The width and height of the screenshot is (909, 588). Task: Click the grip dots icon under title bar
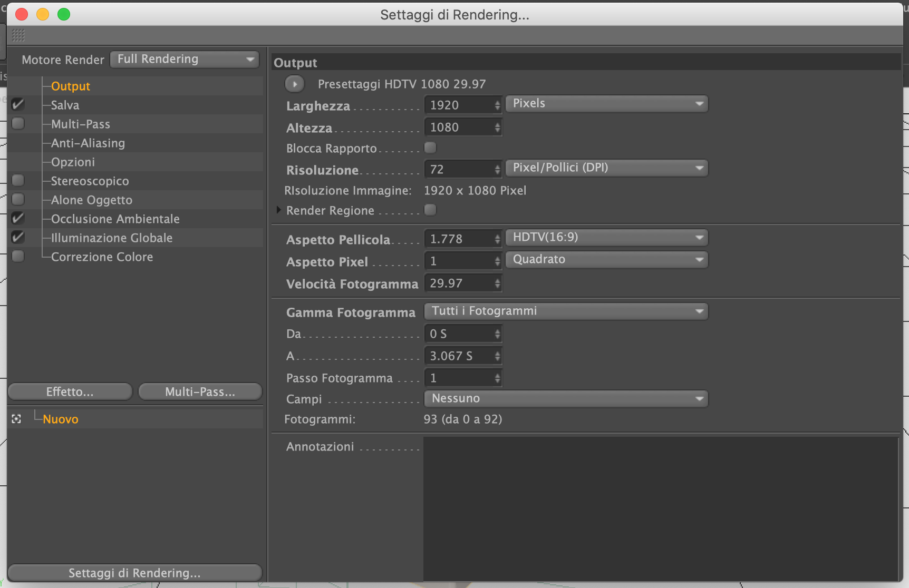point(18,35)
